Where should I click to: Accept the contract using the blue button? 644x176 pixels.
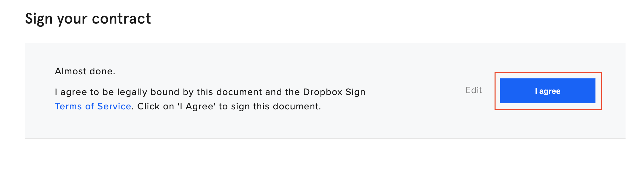(x=547, y=91)
